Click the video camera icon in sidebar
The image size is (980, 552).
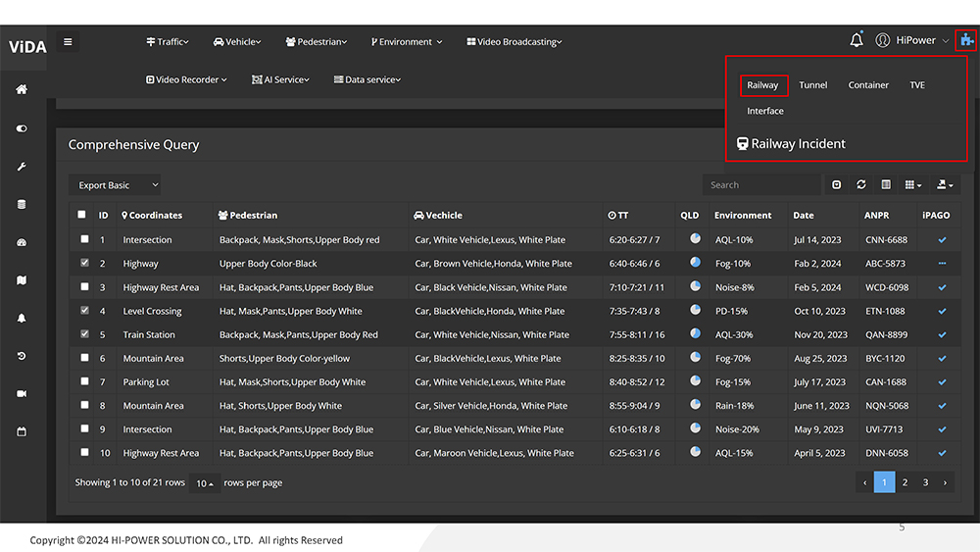click(x=22, y=393)
